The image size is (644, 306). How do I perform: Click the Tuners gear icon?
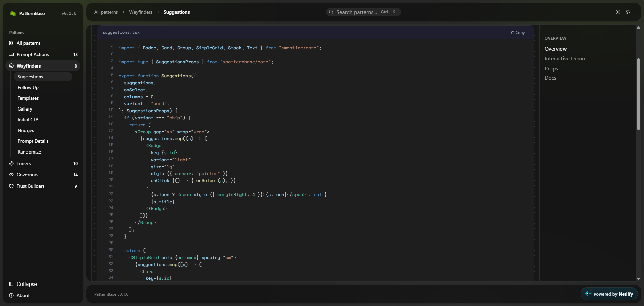pos(11,163)
